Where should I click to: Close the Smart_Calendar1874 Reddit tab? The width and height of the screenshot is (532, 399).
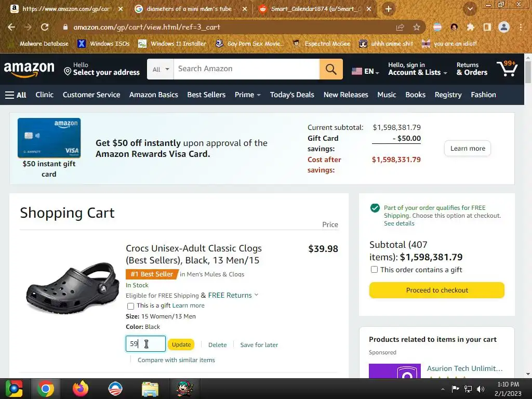coord(369,9)
